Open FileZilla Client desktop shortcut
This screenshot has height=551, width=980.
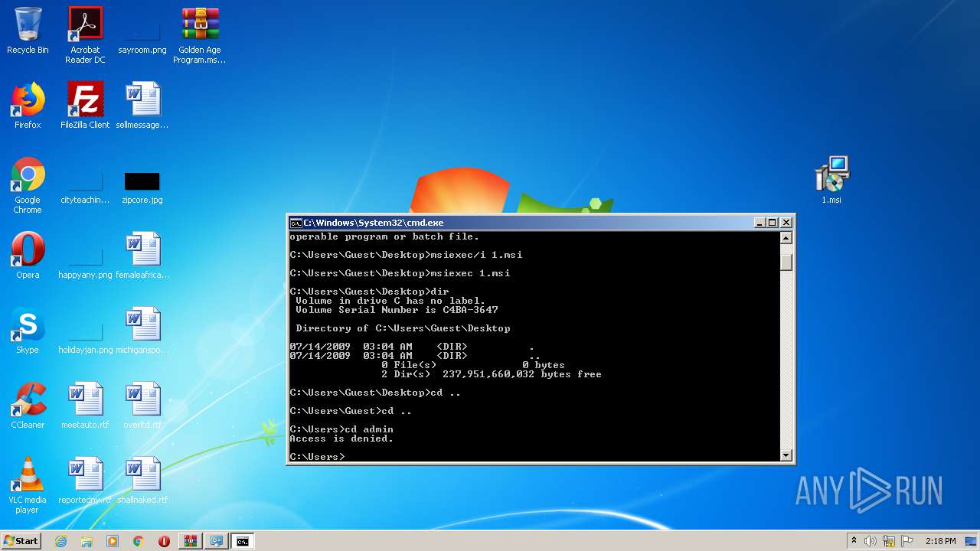click(85, 106)
